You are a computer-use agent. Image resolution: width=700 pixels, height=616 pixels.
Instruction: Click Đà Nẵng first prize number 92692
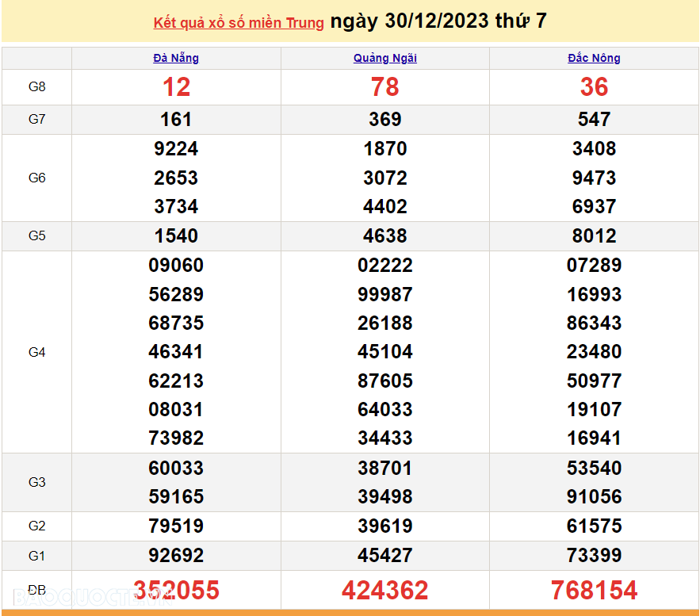[x=176, y=555]
